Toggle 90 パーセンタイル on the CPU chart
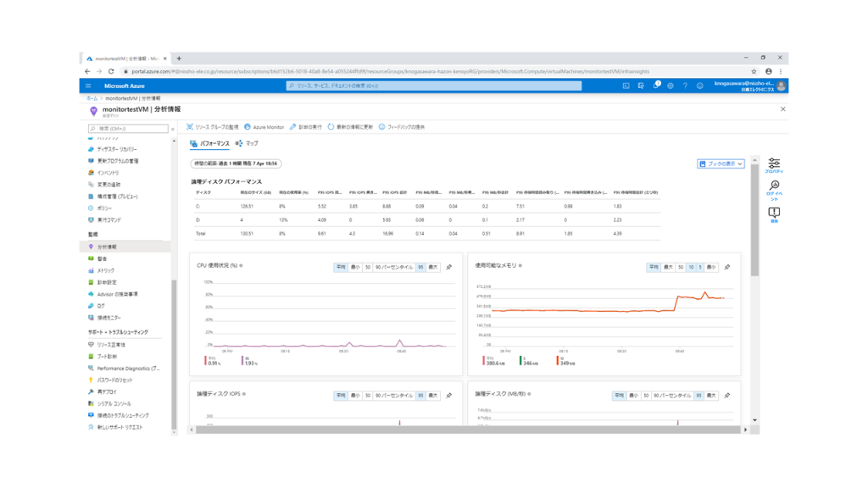Screen dimensions: 868x488 394,267
